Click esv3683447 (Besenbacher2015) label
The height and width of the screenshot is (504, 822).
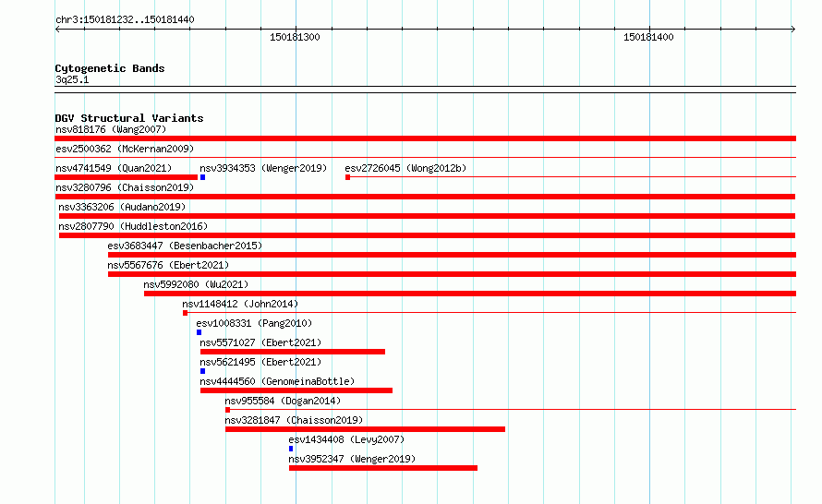185,246
